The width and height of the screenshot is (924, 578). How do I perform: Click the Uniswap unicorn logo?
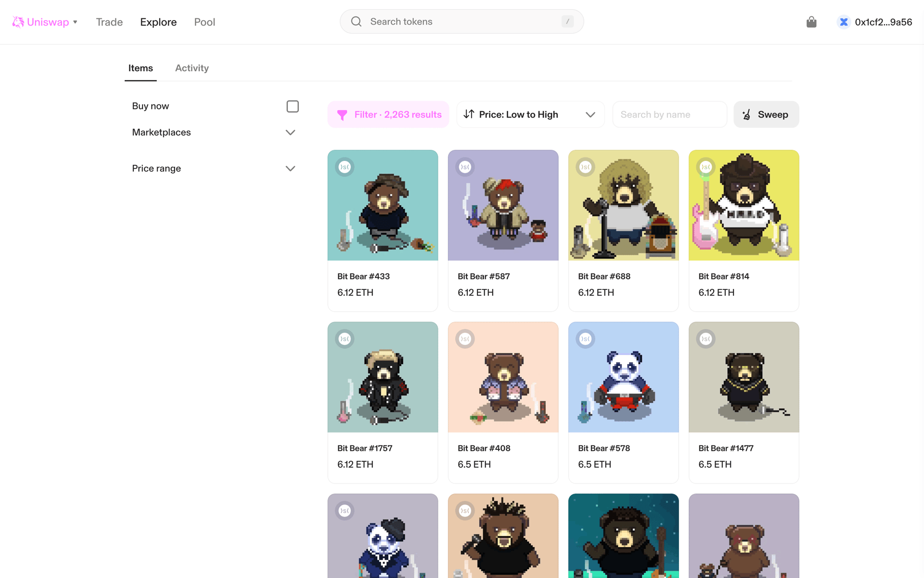18,22
